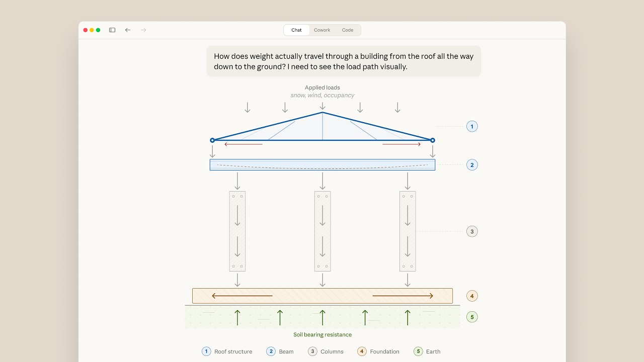Click the middle column in the diagram
The image size is (644, 362).
[x=323, y=231]
